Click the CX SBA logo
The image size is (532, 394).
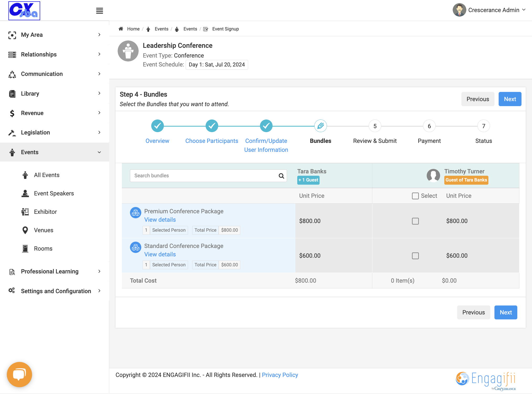point(24,11)
